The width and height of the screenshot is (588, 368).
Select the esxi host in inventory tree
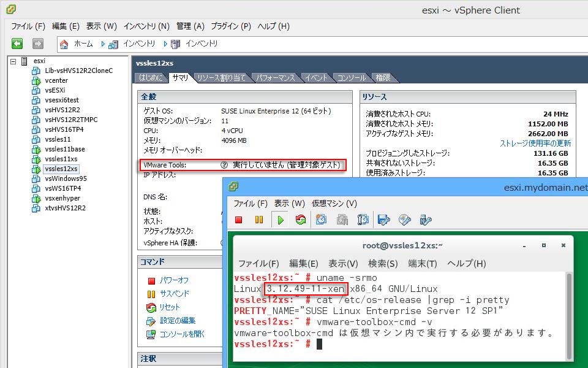point(39,61)
